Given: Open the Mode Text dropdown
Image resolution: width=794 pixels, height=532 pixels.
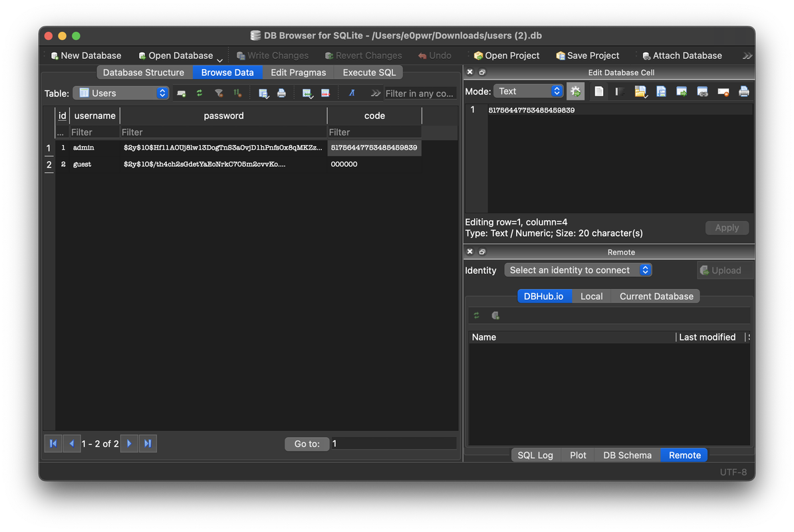Looking at the screenshot, I should coord(528,91).
